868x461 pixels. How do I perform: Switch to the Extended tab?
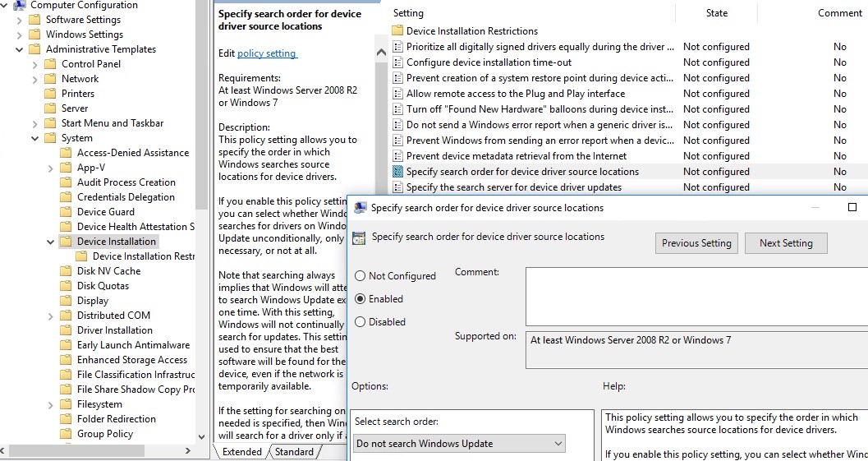[241, 452]
